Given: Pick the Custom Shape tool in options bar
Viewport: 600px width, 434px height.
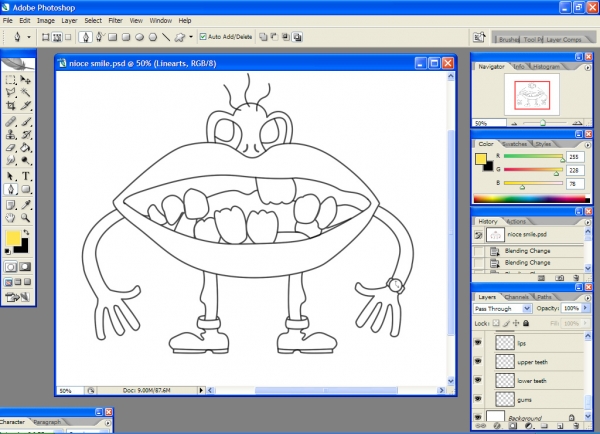Looking at the screenshot, I should [179, 37].
